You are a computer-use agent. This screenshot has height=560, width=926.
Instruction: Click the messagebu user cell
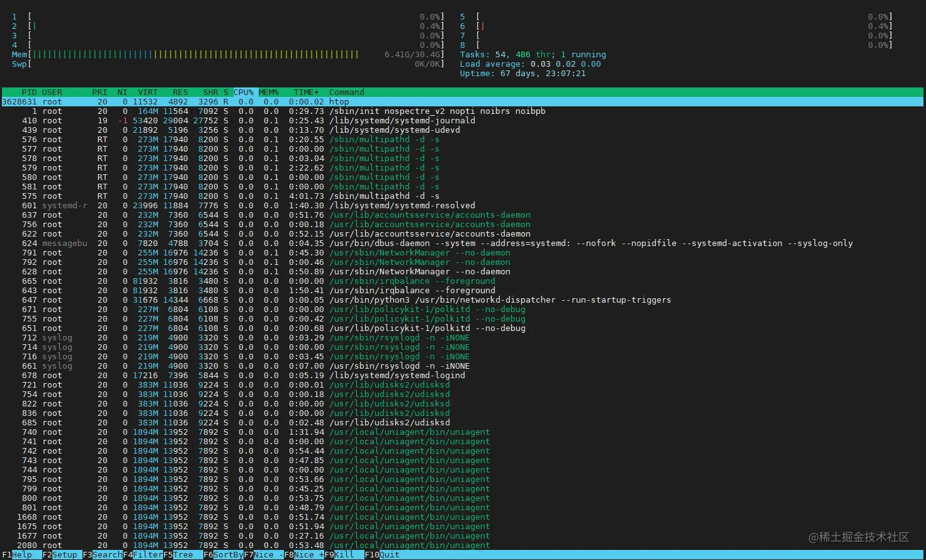tap(65, 244)
